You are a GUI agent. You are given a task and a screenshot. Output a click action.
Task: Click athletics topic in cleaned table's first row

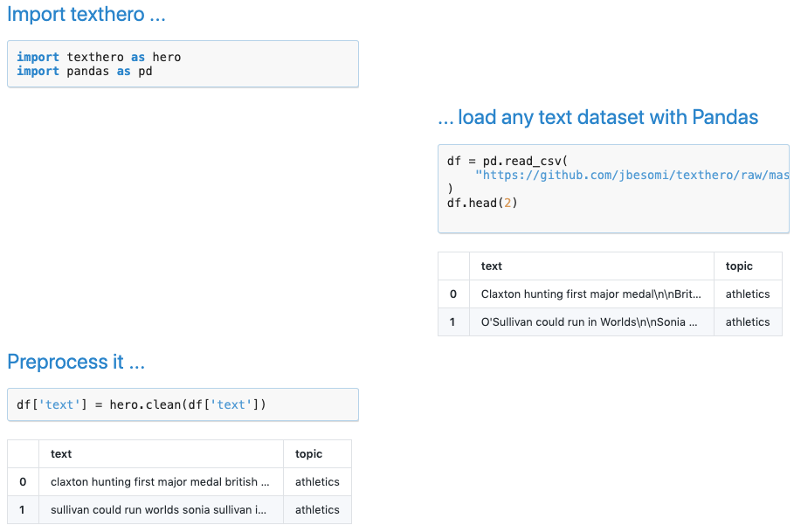coord(317,482)
